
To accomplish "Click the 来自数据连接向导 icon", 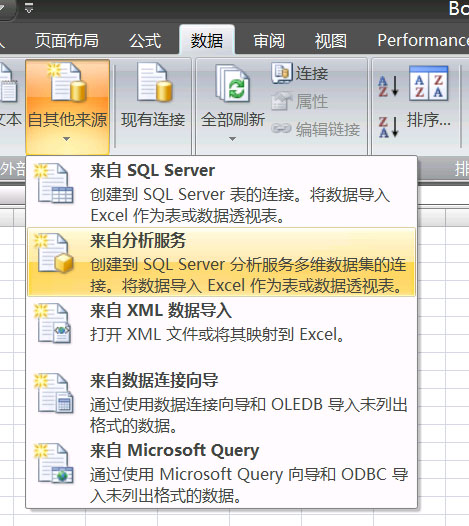I will pos(54,393).
